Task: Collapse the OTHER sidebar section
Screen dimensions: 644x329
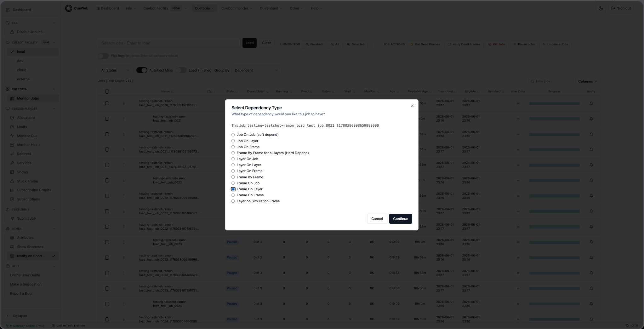Action: coord(54,229)
